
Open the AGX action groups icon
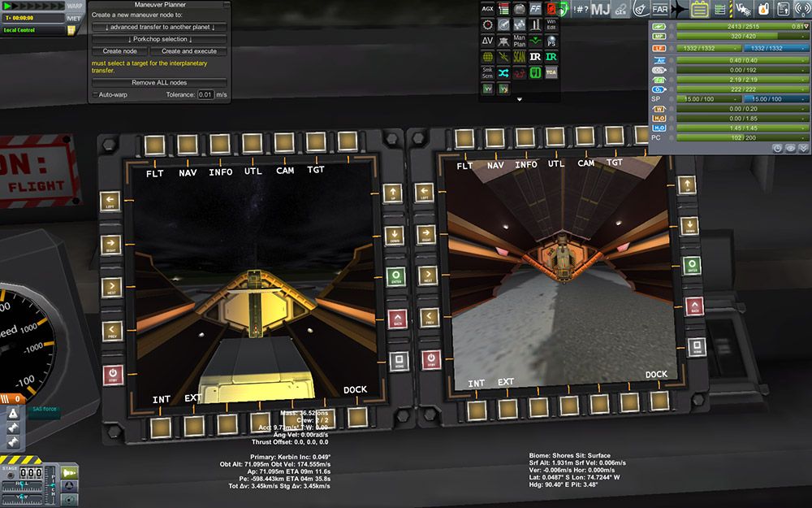click(x=487, y=9)
